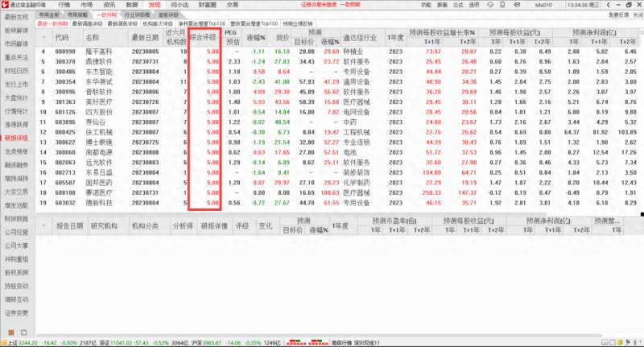Select the 预测业绩反转 sub-tab

[298, 24]
